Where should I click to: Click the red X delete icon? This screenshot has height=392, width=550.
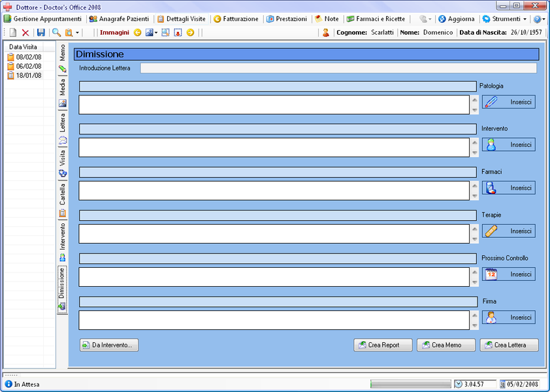(25, 33)
